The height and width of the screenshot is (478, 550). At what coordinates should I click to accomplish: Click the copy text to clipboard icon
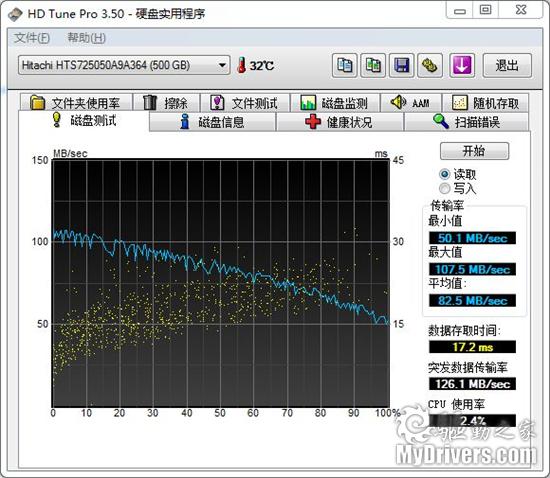point(345,65)
